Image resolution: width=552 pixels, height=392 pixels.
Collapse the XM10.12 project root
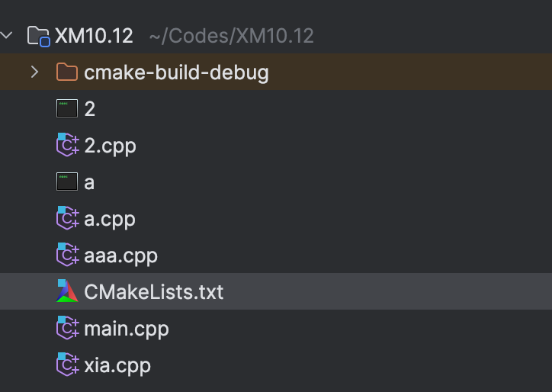click(8, 35)
